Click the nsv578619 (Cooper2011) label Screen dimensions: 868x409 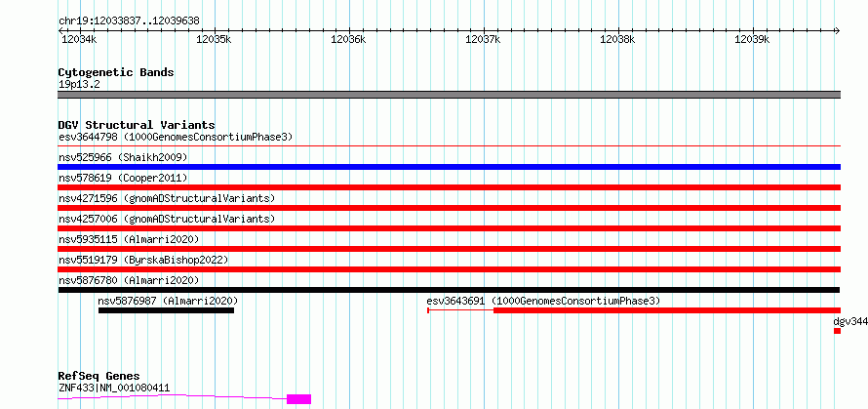point(123,178)
